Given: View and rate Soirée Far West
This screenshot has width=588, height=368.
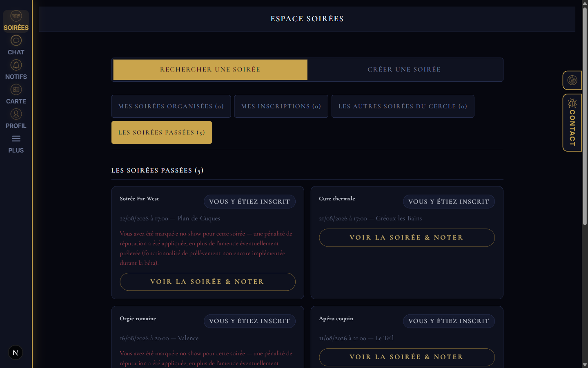Looking at the screenshot, I should [x=207, y=282].
